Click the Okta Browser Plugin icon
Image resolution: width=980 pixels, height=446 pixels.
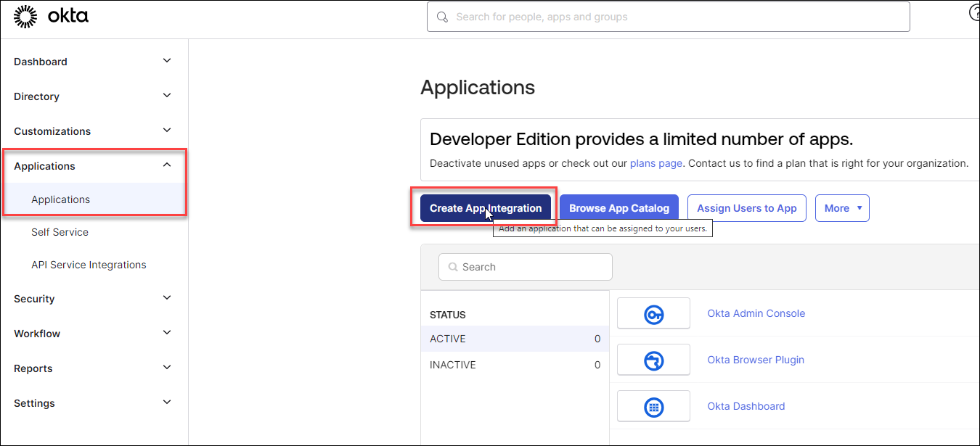(653, 360)
